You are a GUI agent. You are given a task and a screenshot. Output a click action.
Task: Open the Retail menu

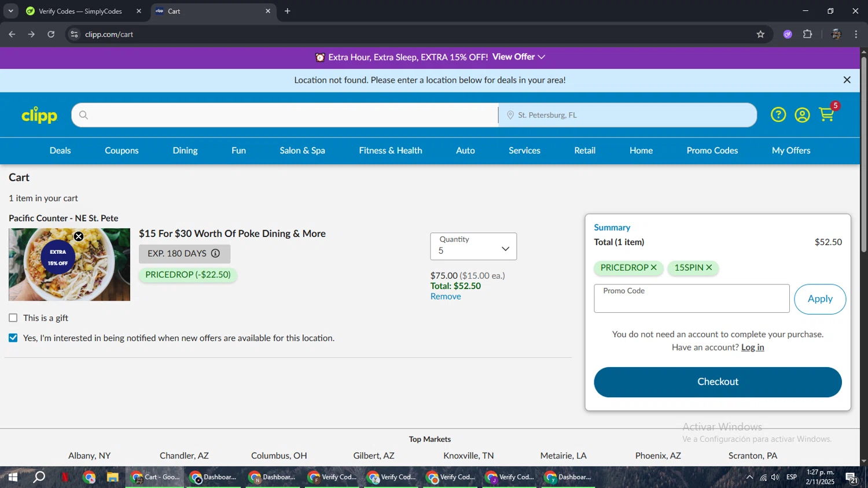[x=584, y=150]
